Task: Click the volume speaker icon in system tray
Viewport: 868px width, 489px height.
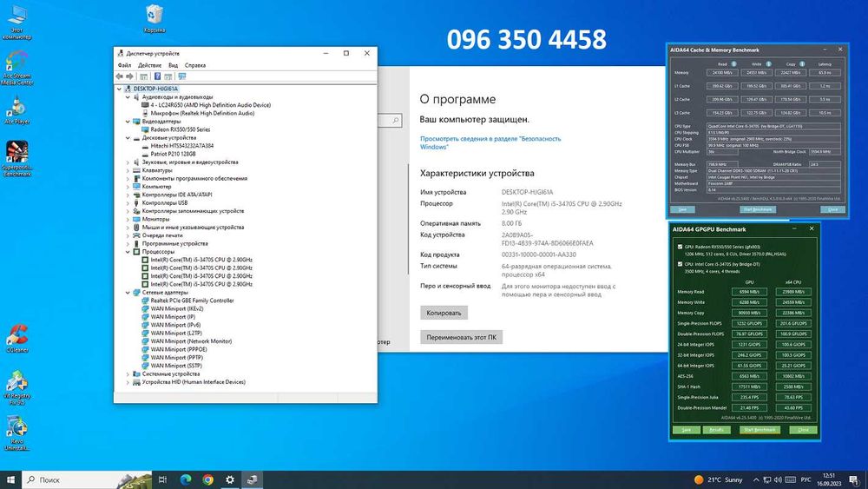Action: coord(778,479)
